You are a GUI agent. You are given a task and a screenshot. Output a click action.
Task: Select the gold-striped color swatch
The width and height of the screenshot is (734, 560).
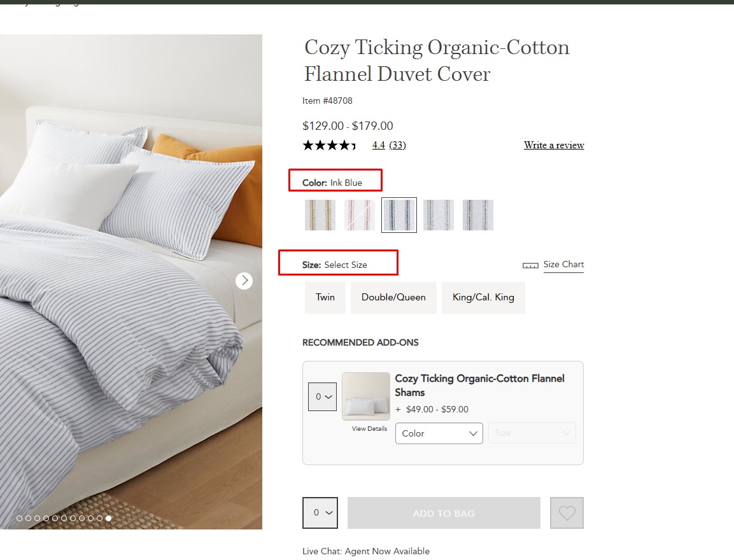point(320,215)
